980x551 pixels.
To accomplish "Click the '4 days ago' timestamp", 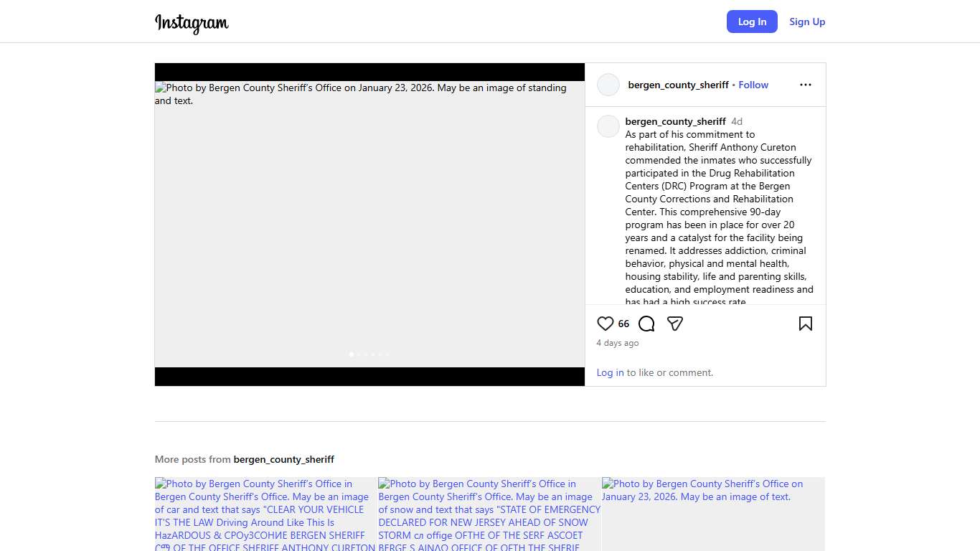I will tap(617, 343).
